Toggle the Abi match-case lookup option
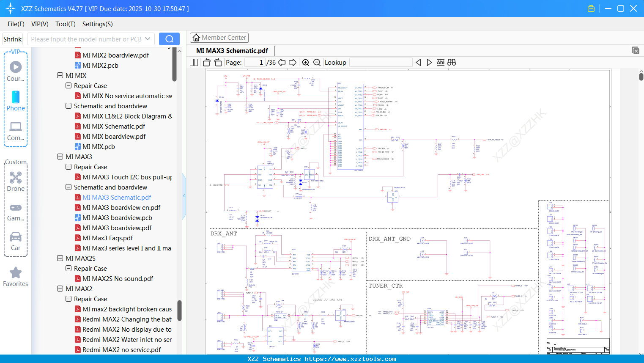 pyautogui.click(x=441, y=62)
